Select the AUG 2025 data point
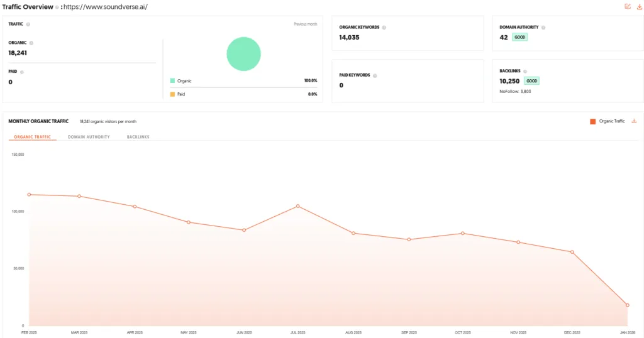Screen dimensions: 644x338 click(x=353, y=233)
